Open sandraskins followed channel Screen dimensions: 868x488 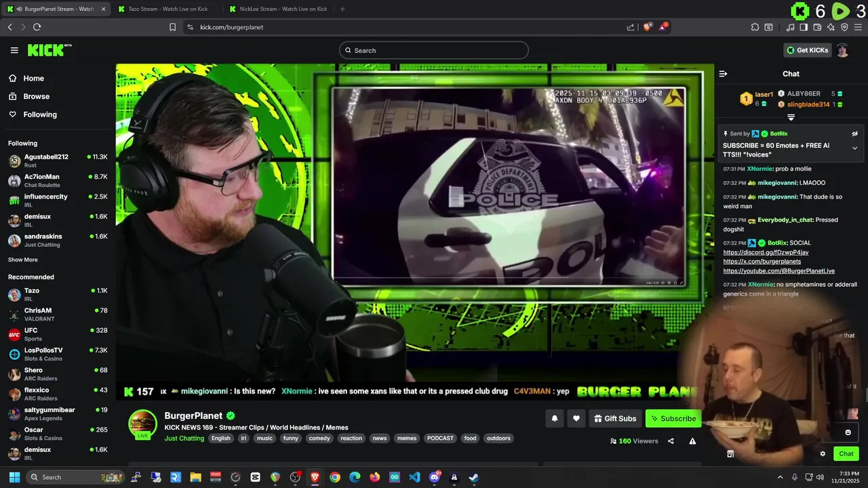point(58,241)
